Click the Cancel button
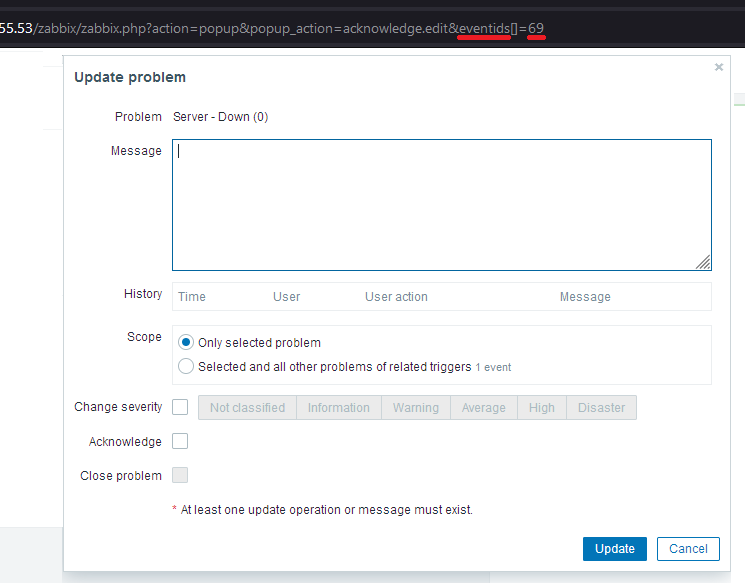 click(688, 548)
